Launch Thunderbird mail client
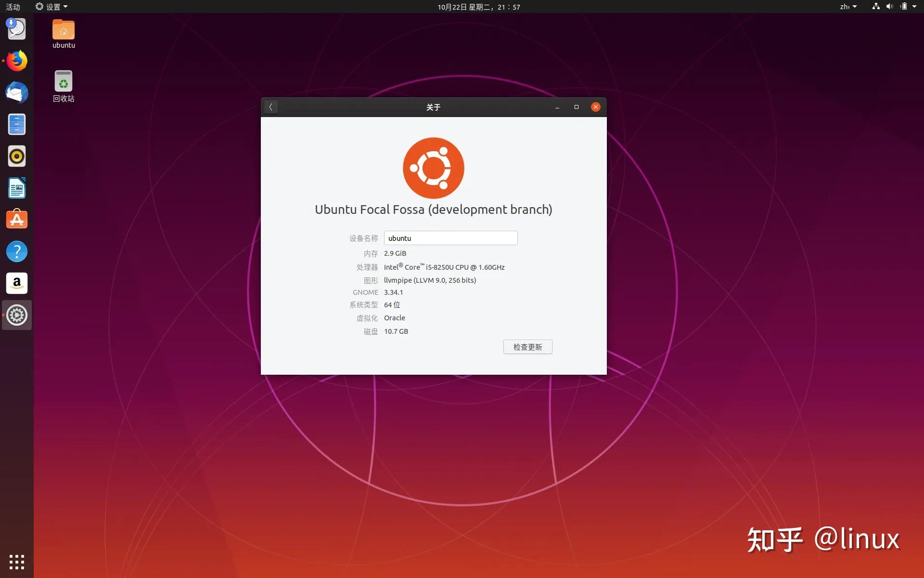The width and height of the screenshot is (924, 578). click(x=16, y=93)
